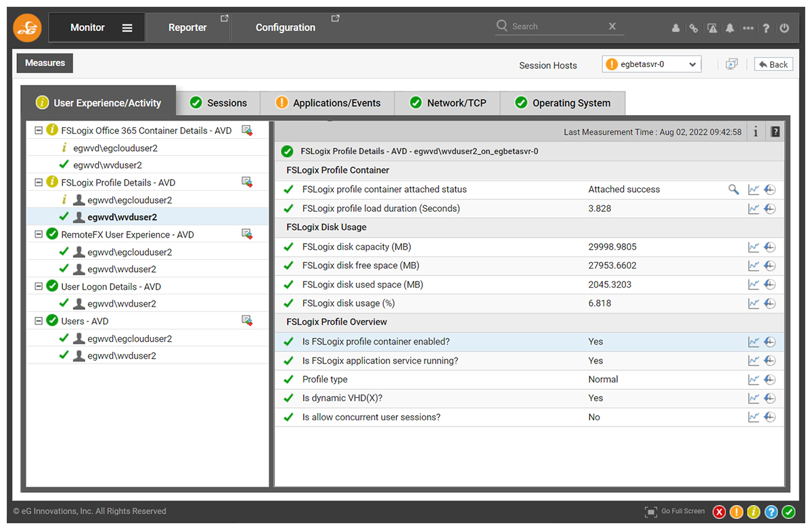Open graph for Profile type
The image size is (812, 530).
click(753, 380)
